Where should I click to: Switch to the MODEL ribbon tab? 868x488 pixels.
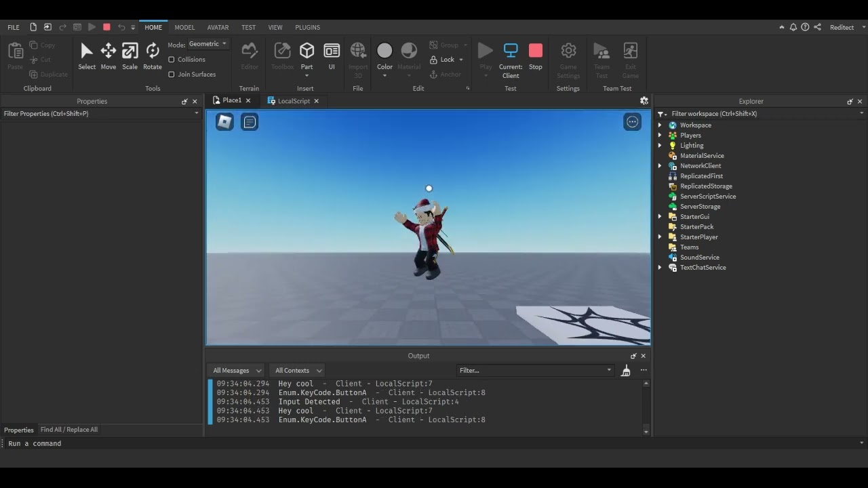point(184,27)
